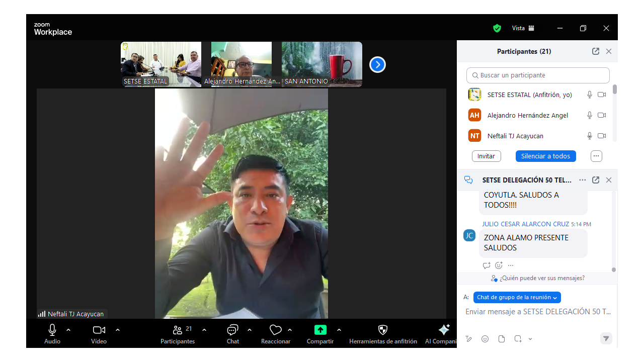Expand the Audio options arrow
This screenshot has height=362, width=644.
point(68,330)
